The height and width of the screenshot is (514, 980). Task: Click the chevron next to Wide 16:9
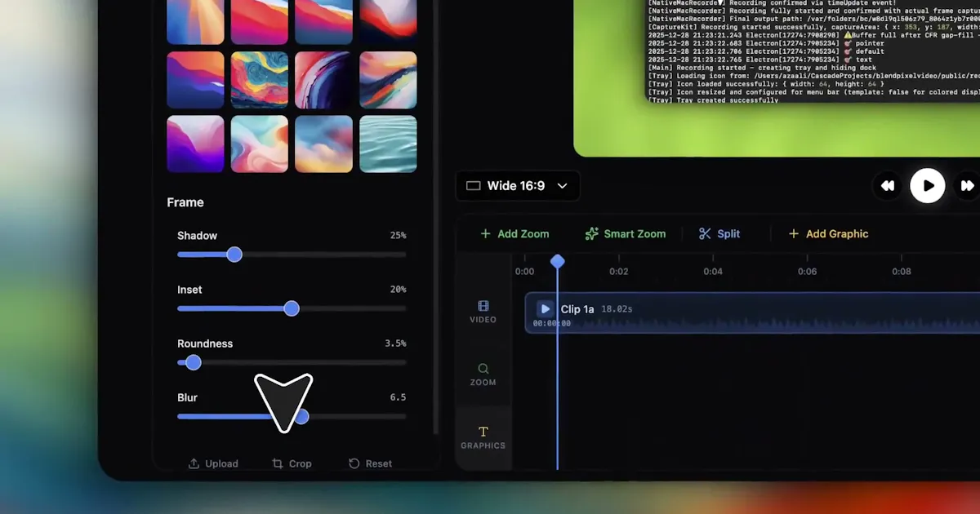(562, 186)
